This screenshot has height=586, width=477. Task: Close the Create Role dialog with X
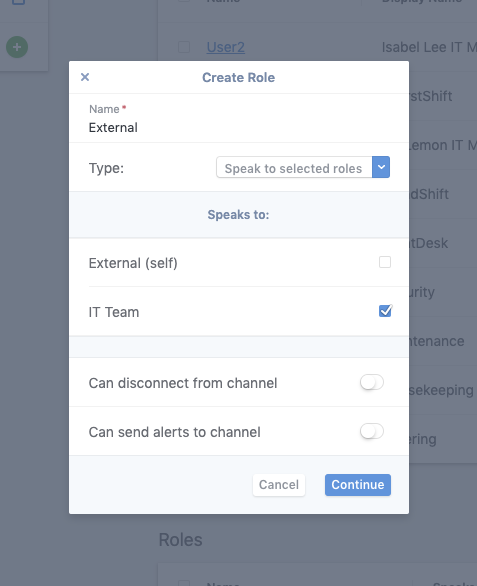85,77
